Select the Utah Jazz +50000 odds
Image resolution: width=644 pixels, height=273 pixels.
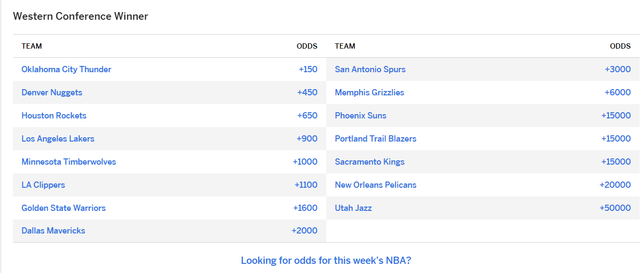pyautogui.click(x=615, y=208)
